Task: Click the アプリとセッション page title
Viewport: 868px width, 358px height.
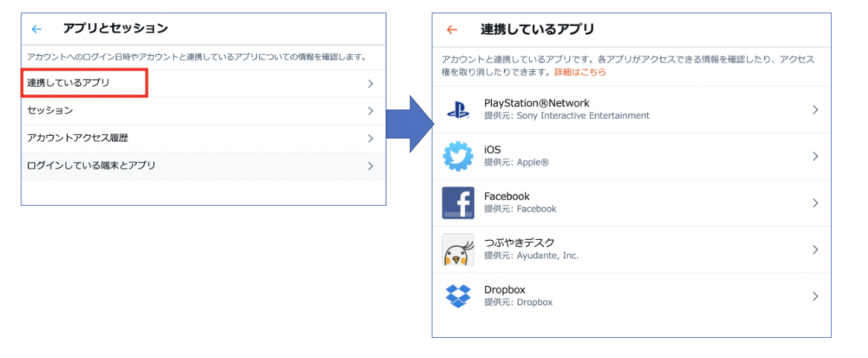Action: tap(115, 28)
